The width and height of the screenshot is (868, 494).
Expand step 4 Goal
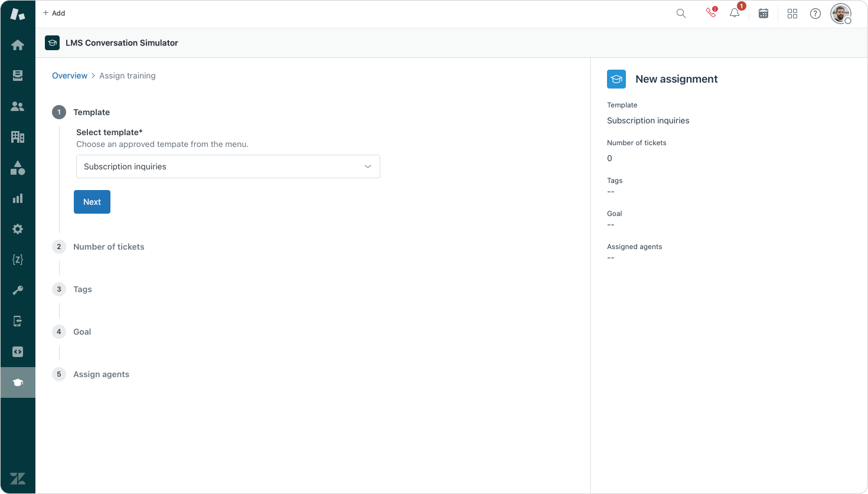click(x=82, y=332)
